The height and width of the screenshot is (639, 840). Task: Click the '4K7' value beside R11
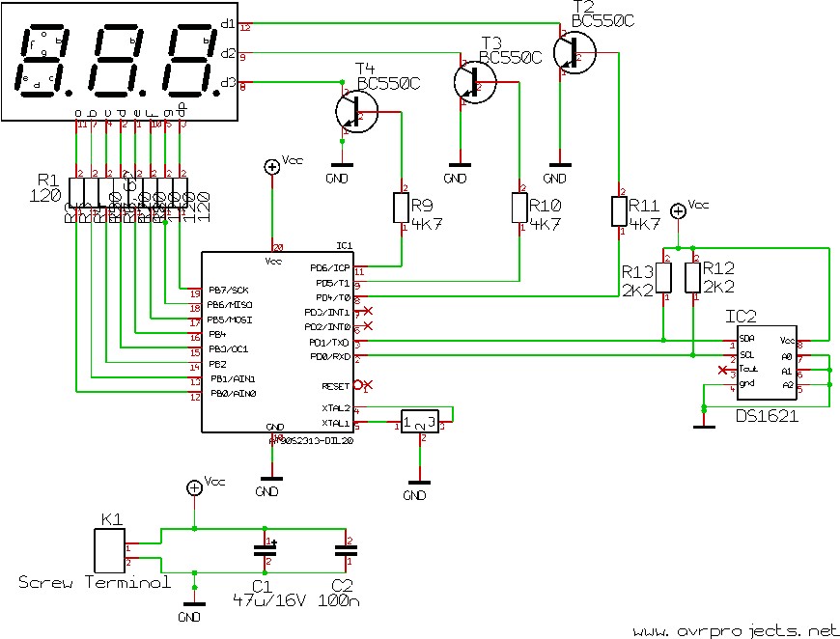click(644, 224)
